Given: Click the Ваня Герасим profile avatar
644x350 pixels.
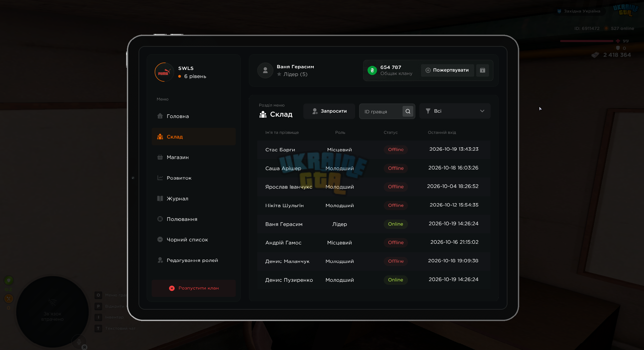Looking at the screenshot, I should coord(265,70).
